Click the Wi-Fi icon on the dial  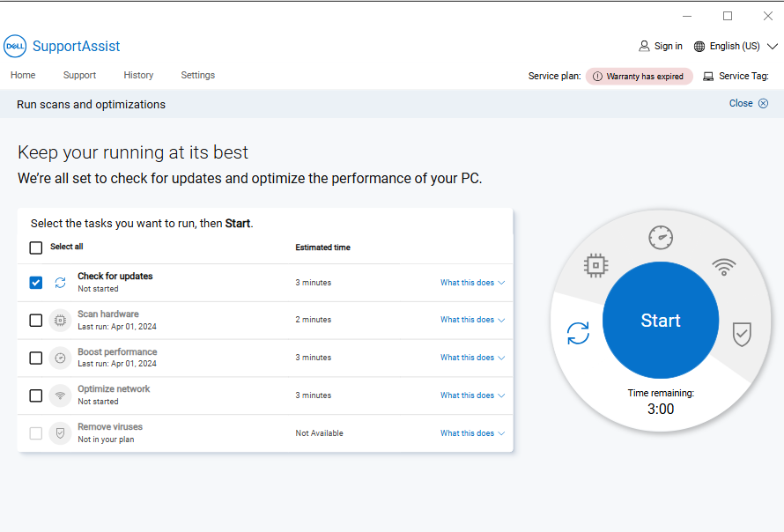[724, 265]
